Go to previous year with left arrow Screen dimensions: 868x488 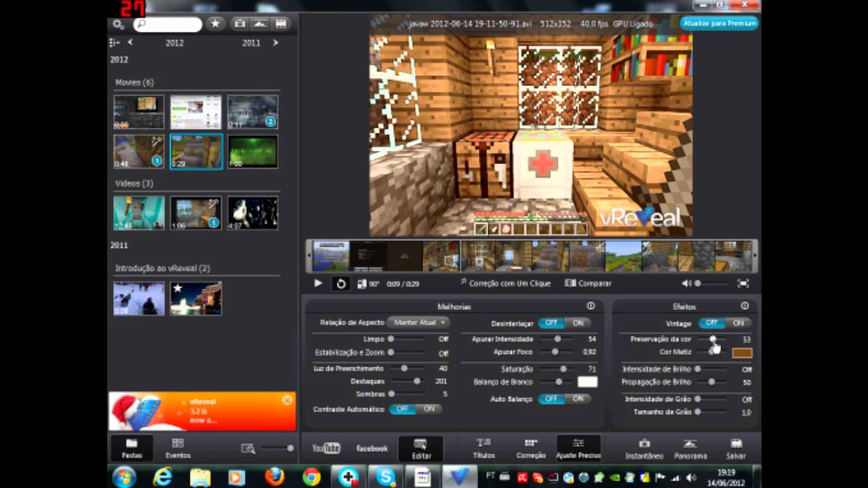click(130, 43)
